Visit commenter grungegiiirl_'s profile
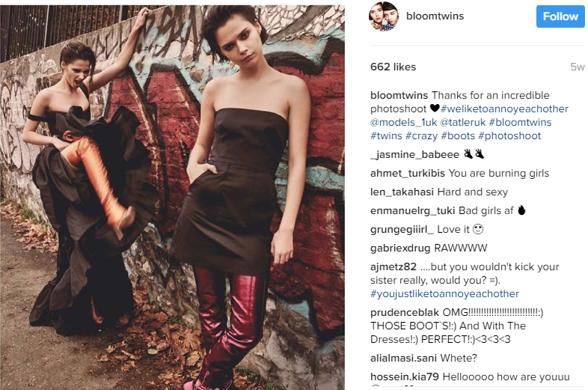The width and height of the screenshot is (588, 390). (x=402, y=229)
